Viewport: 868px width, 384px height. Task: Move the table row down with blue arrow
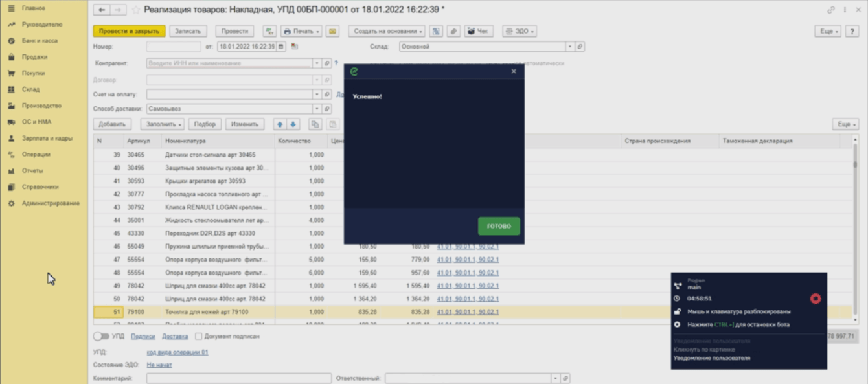pyautogui.click(x=293, y=124)
